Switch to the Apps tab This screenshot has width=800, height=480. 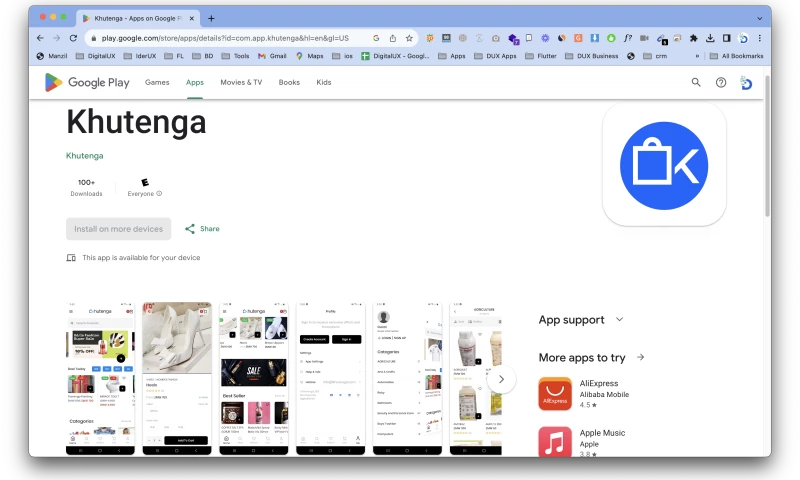195,82
